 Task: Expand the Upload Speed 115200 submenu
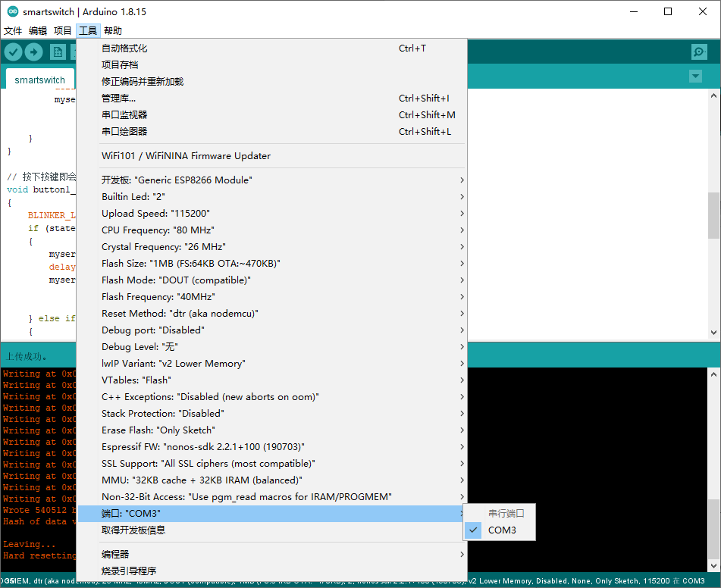point(271,214)
